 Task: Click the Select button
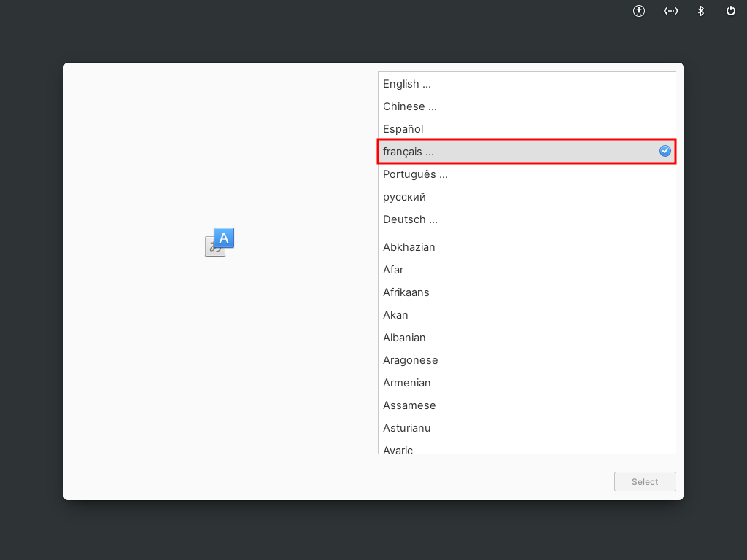tap(645, 481)
